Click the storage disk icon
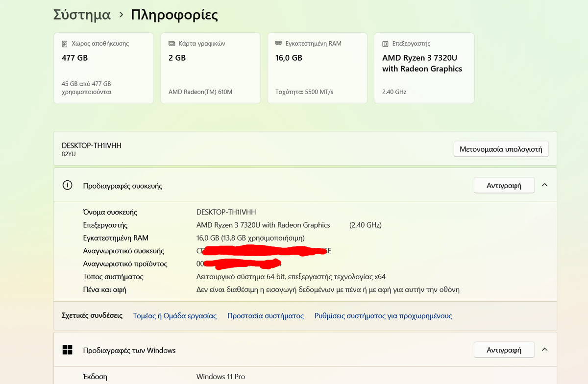588x384 pixels. (65, 44)
